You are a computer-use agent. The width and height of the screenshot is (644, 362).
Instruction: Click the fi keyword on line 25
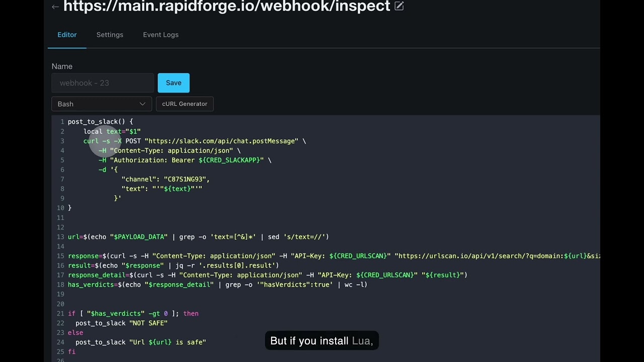tap(71, 352)
